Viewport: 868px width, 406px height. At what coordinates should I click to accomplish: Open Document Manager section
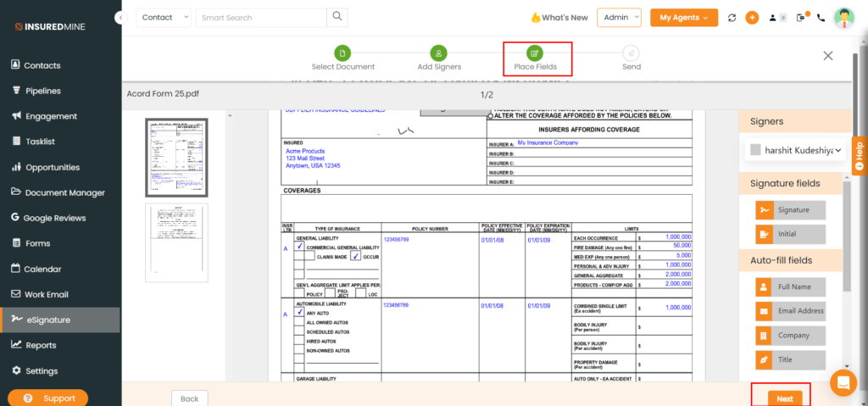58,192
